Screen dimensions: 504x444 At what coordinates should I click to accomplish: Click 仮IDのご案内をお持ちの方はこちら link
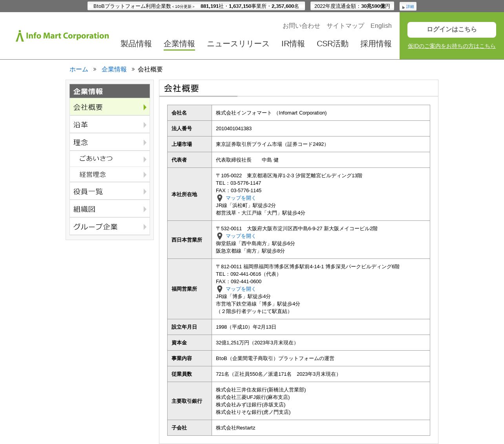click(452, 46)
